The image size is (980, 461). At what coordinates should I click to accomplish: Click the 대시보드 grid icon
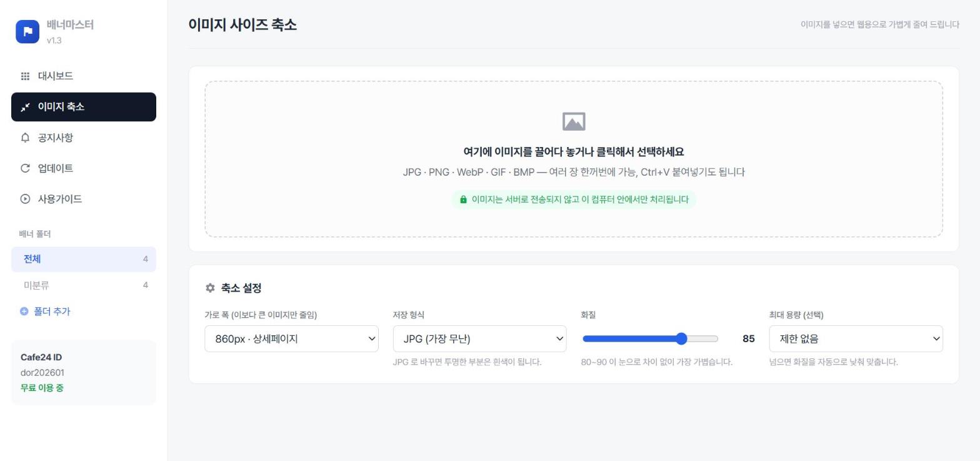pyautogui.click(x=25, y=76)
